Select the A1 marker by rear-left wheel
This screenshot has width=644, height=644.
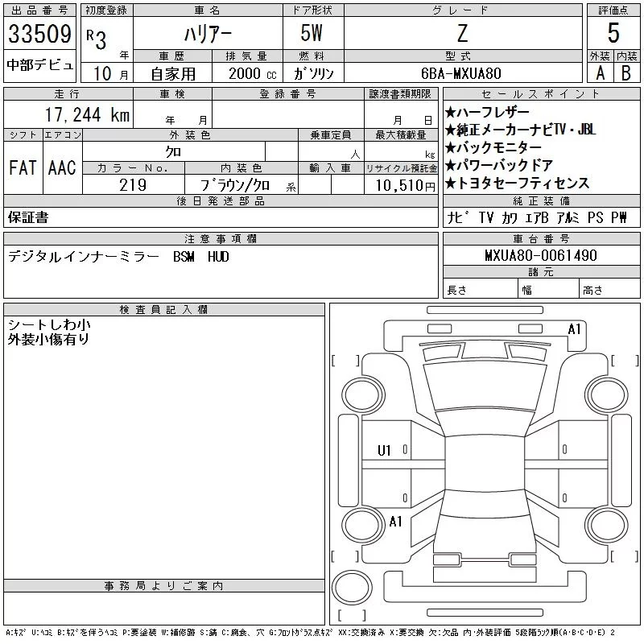(x=395, y=522)
